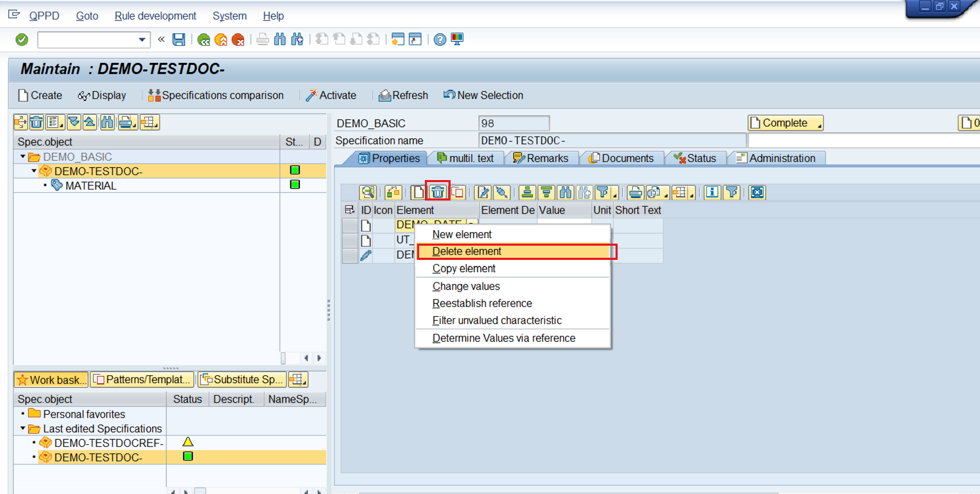Image resolution: width=980 pixels, height=494 pixels.
Task: Click the trash icon above the Spec.object tree
Action: [36, 122]
